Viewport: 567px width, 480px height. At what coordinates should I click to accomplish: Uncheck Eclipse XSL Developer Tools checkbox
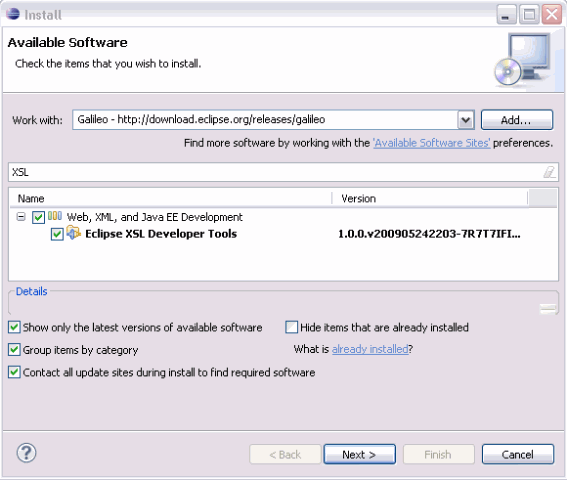click(57, 234)
